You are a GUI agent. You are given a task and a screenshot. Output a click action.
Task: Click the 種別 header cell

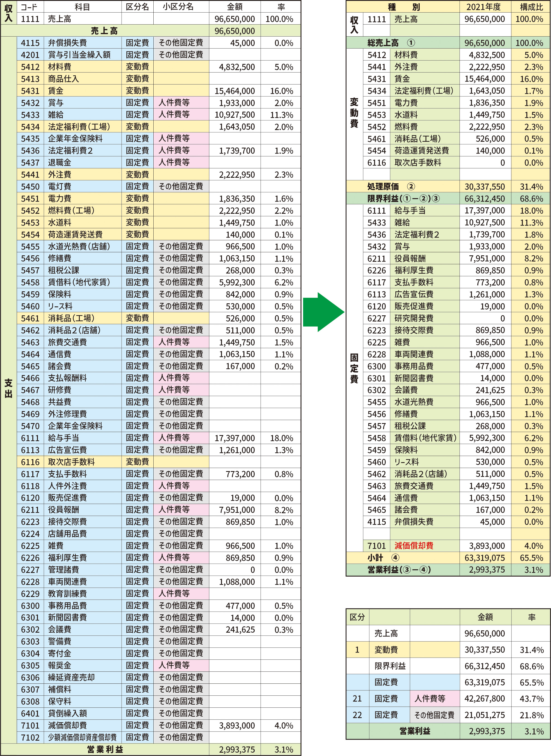point(403,7)
